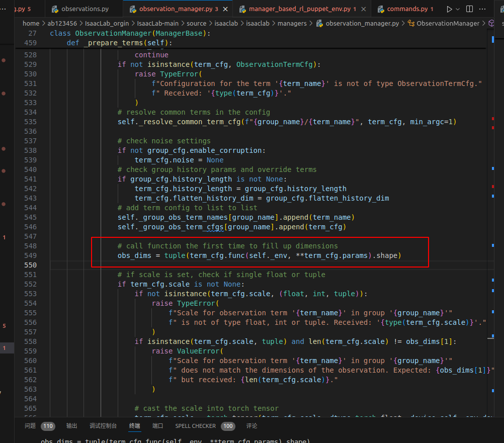504x443 pixels.
Task: Click the Python icon on commands.py tab
Action: coord(381,10)
